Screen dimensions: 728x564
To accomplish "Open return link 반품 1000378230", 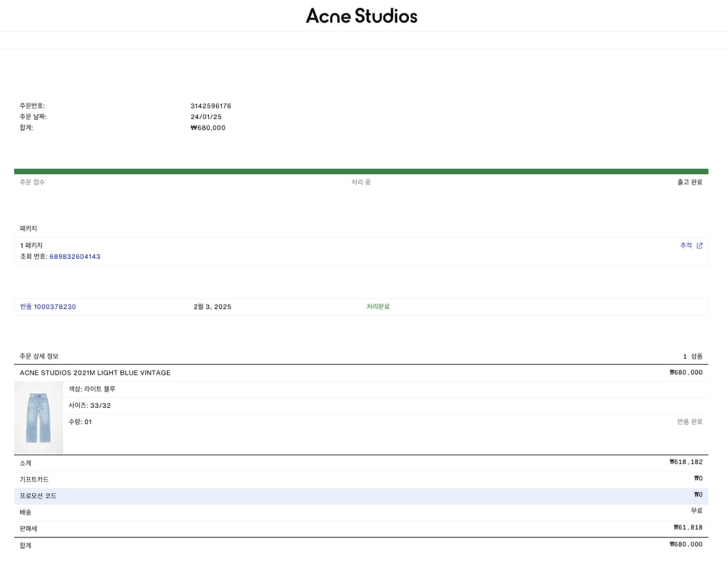I will coord(48,307).
